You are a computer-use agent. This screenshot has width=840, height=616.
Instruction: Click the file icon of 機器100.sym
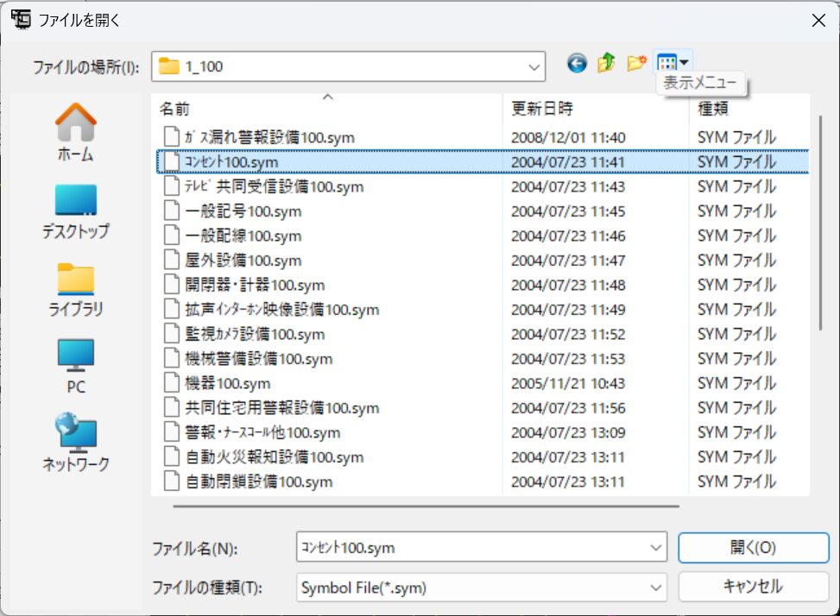[172, 383]
